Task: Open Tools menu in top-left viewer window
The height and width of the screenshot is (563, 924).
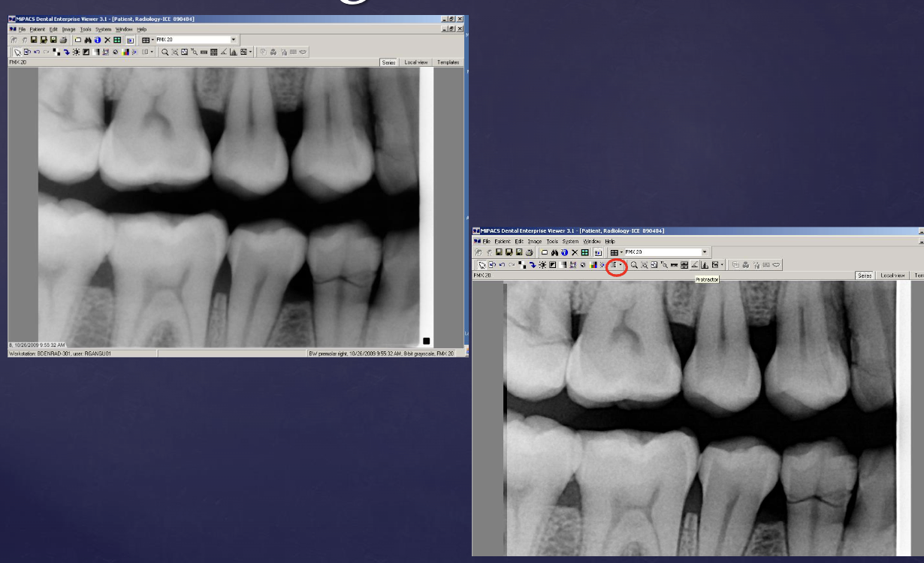Action: 86,29
